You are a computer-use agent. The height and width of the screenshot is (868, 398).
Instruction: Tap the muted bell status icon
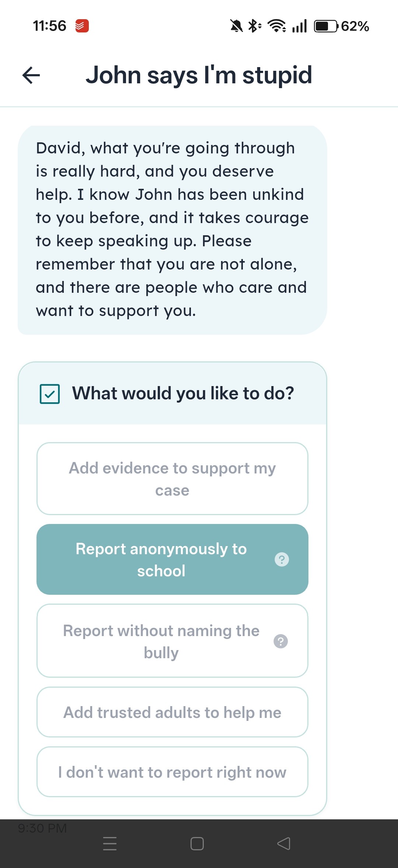click(x=236, y=26)
